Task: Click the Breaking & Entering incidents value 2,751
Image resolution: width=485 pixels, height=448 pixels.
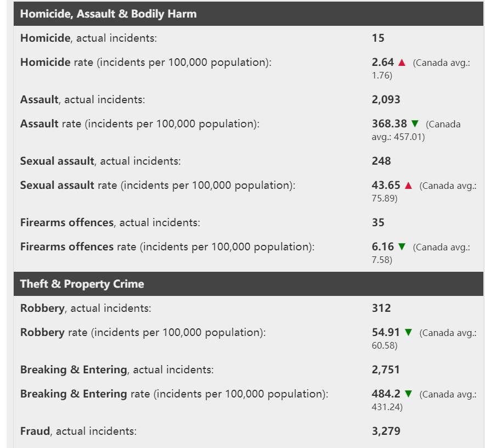Action: pos(386,369)
